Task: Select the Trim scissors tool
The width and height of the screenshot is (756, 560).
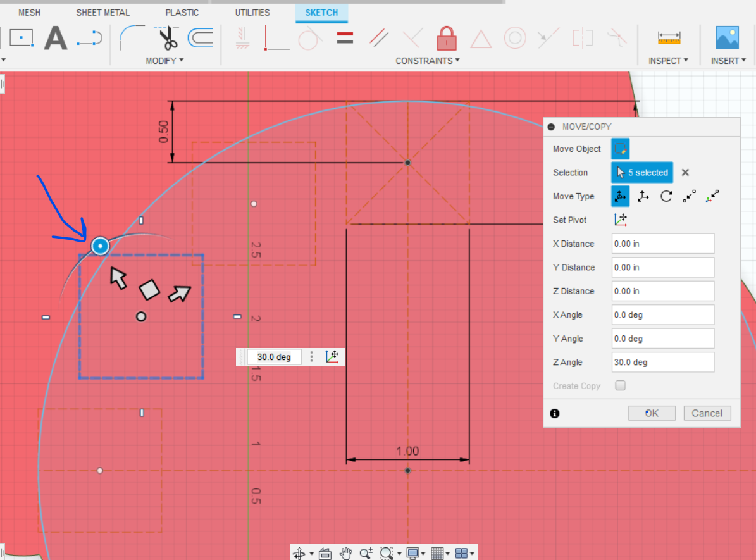Action: [x=167, y=37]
